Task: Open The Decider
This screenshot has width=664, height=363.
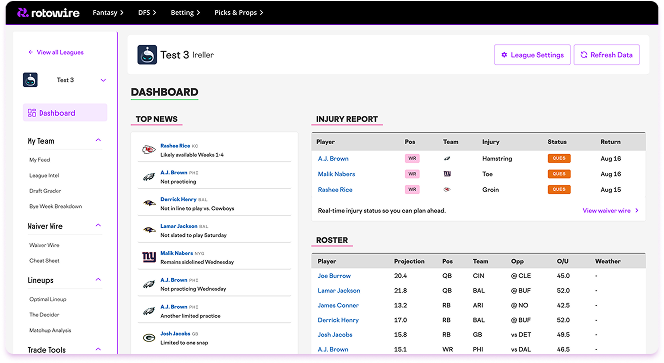Action: tap(44, 314)
